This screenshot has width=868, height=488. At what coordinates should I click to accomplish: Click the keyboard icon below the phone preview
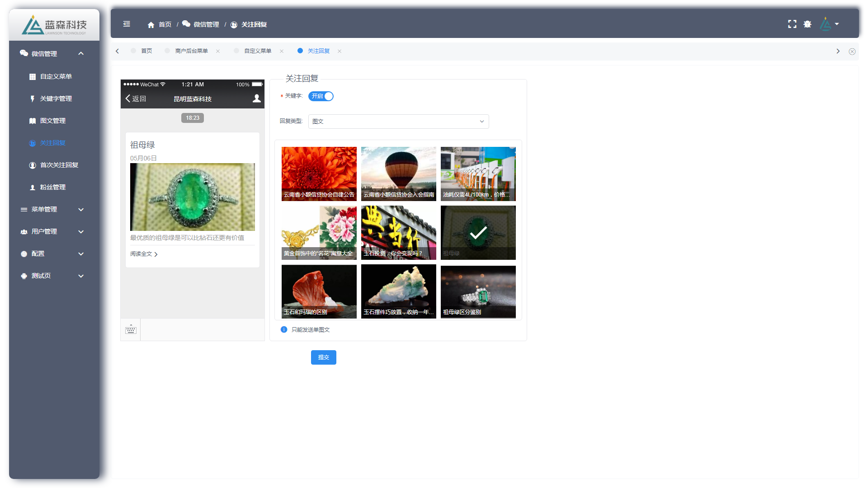[x=131, y=329]
